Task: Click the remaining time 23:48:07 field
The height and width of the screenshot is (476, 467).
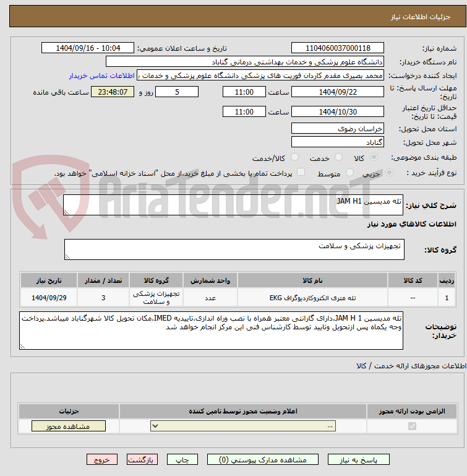Action: tap(113, 92)
